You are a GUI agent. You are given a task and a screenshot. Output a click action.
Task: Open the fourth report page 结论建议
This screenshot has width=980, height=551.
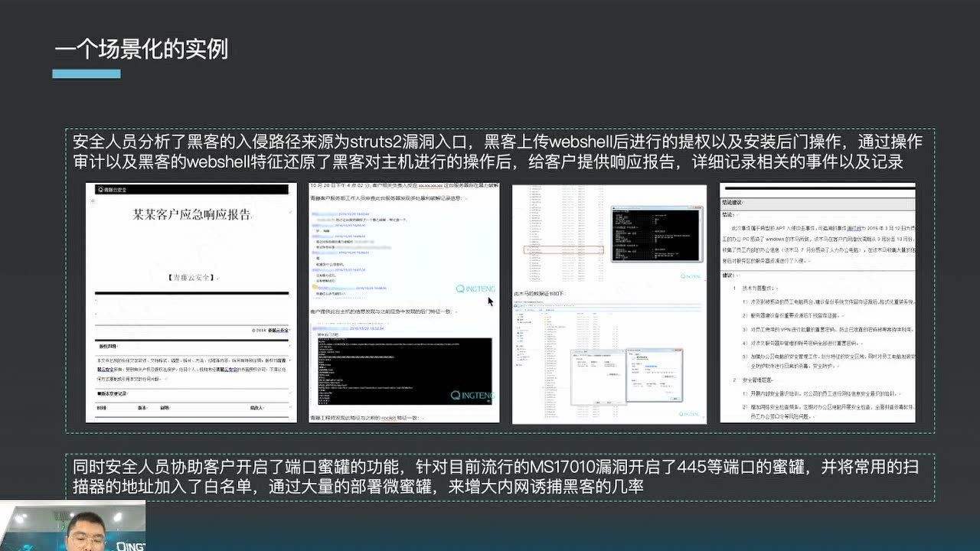pyautogui.click(x=818, y=302)
